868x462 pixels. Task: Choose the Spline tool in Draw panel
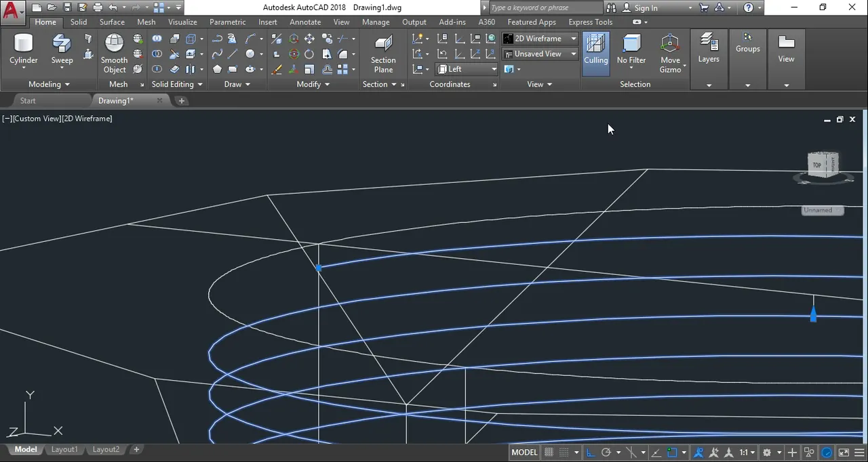coord(217,54)
